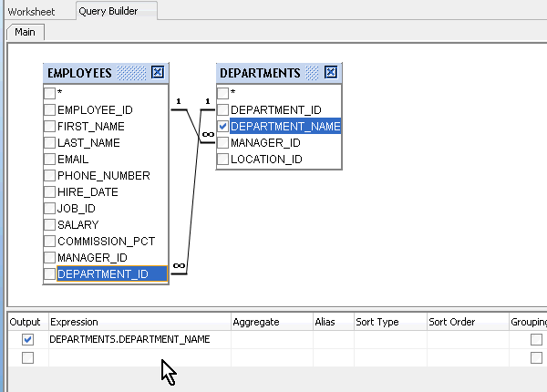The image size is (547, 392).
Task: Click the Sort Type cell for DEPARTMENT_NAME
Action: point(390,339)
